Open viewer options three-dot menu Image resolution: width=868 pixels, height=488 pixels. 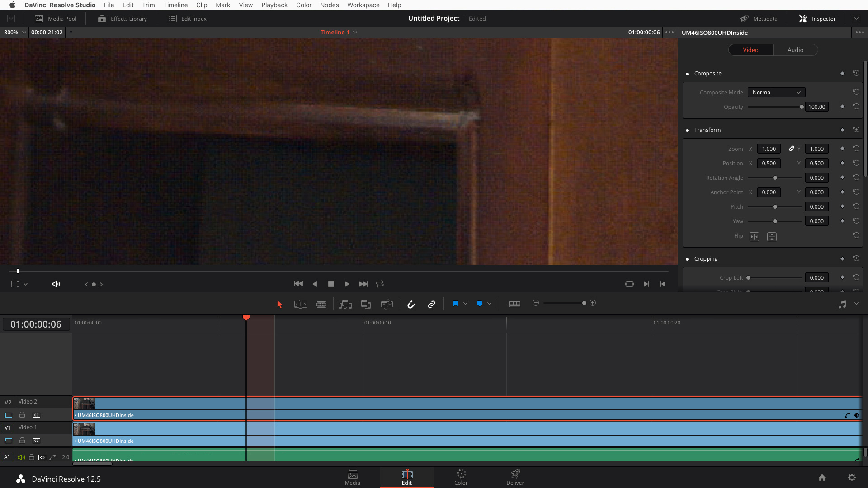coord(670,32)
